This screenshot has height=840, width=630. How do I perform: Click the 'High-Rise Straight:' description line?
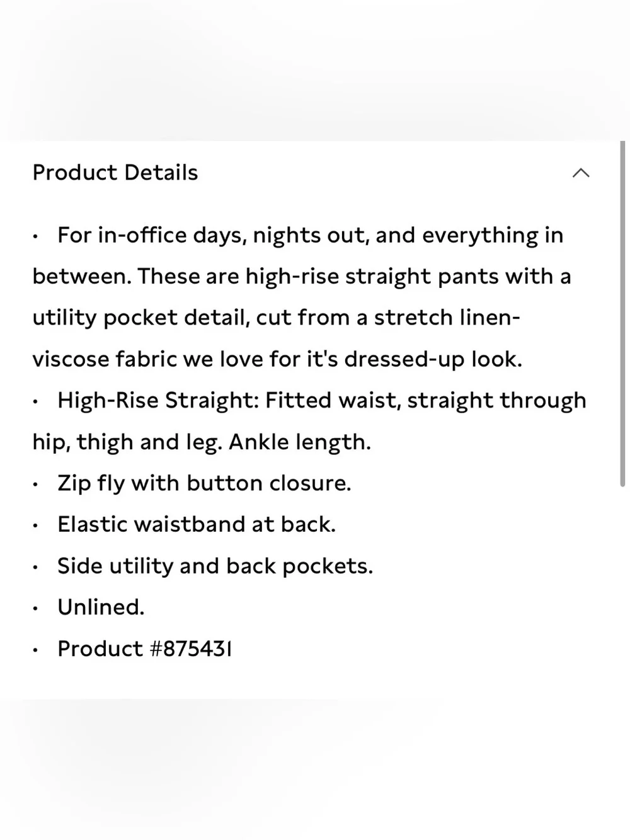pos(322,401)
